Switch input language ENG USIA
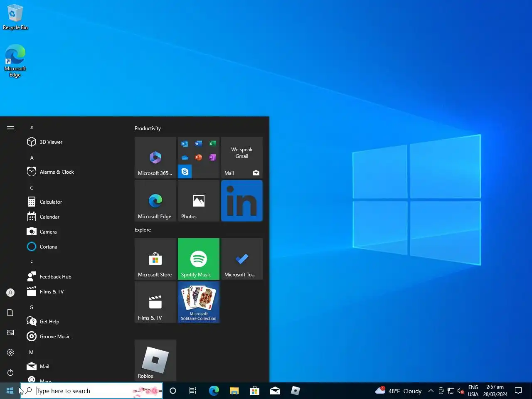Image resolution: width=532 pixels, height=399 pixels. click(473, 391)
